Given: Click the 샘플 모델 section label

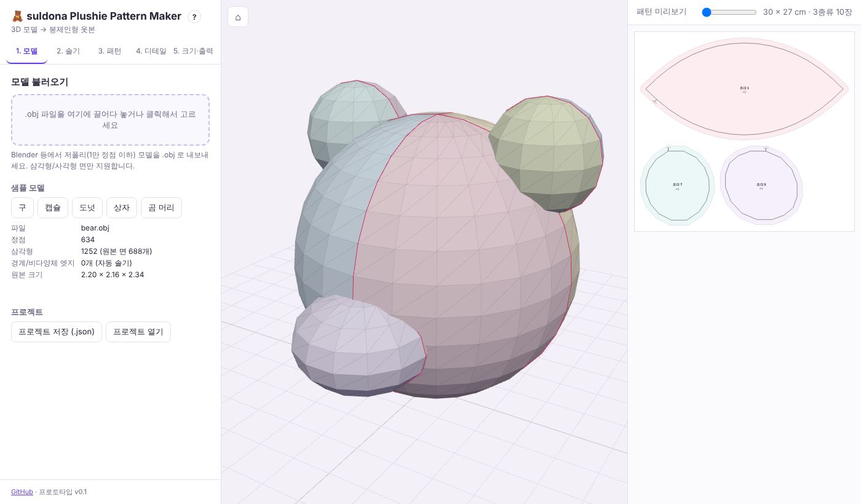Looking at the screenshot, I should 28,188.
